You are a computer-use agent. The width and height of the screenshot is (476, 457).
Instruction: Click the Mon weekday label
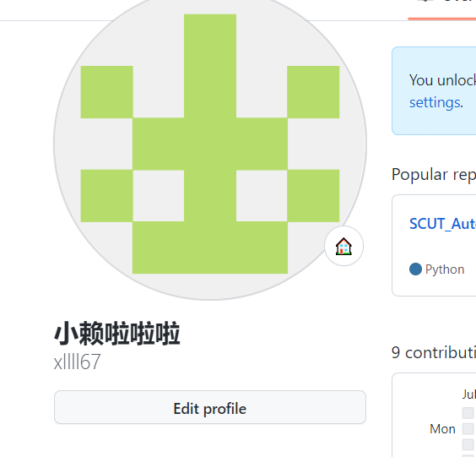coord(442,429)
